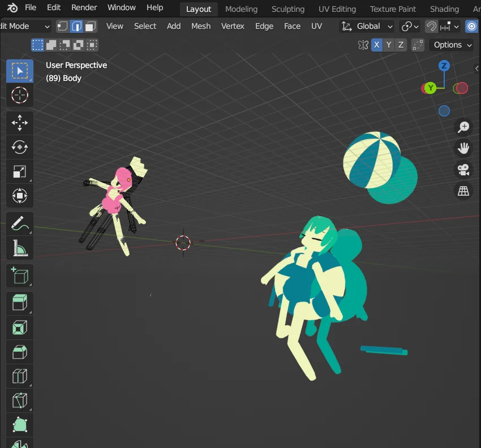Image resolution: width=481 pixels, height=448 pixels.
Task: Select the Loop Cut tool
Action: [20, 376]
